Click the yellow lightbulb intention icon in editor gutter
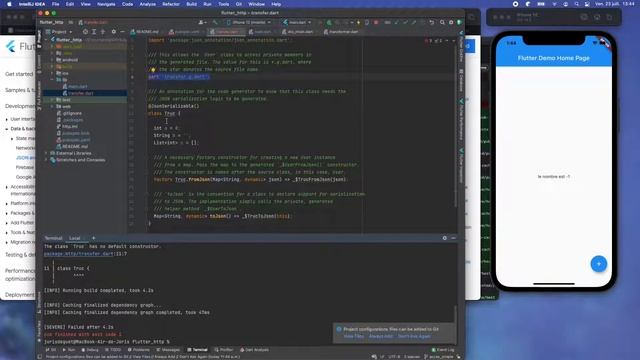The width and height of the screenshot is (640, 360). 153,70
